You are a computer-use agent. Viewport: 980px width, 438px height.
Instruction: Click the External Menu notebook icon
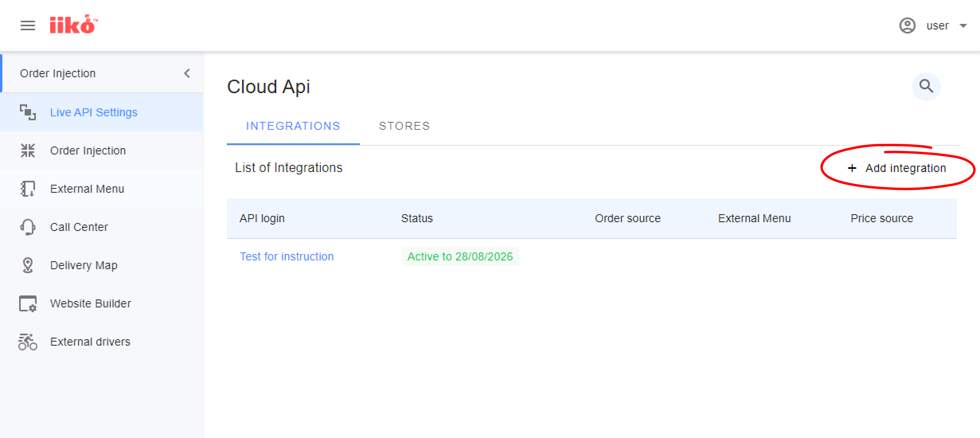pos(28,189)
